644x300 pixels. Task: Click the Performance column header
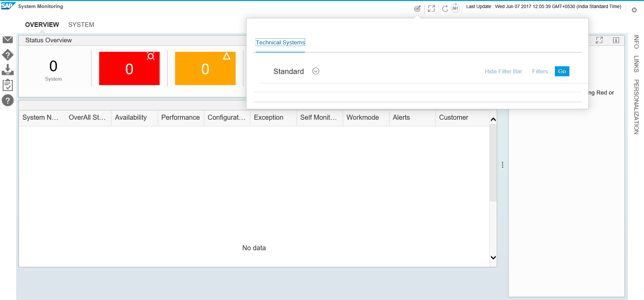click(x=181, y=117)
